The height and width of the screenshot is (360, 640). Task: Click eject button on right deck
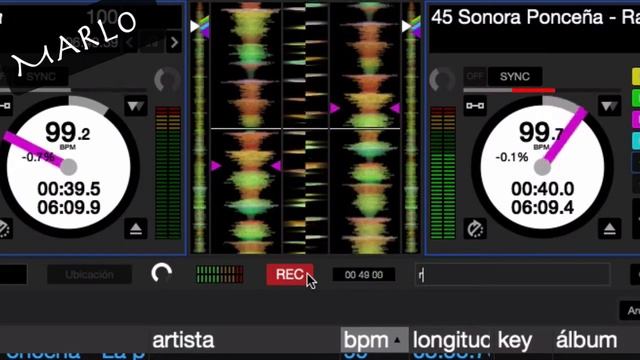(609, 229)
